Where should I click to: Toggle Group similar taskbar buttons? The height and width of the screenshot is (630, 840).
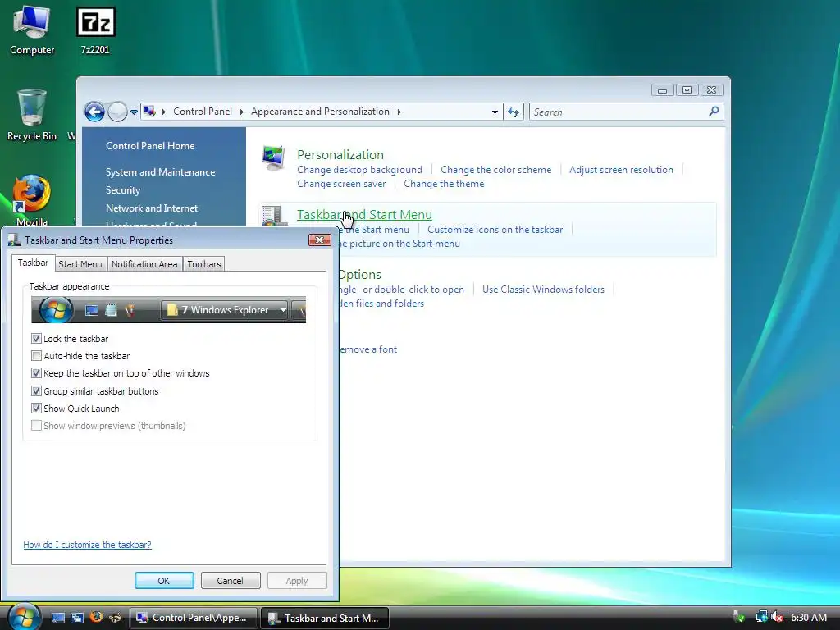point(36,391)
